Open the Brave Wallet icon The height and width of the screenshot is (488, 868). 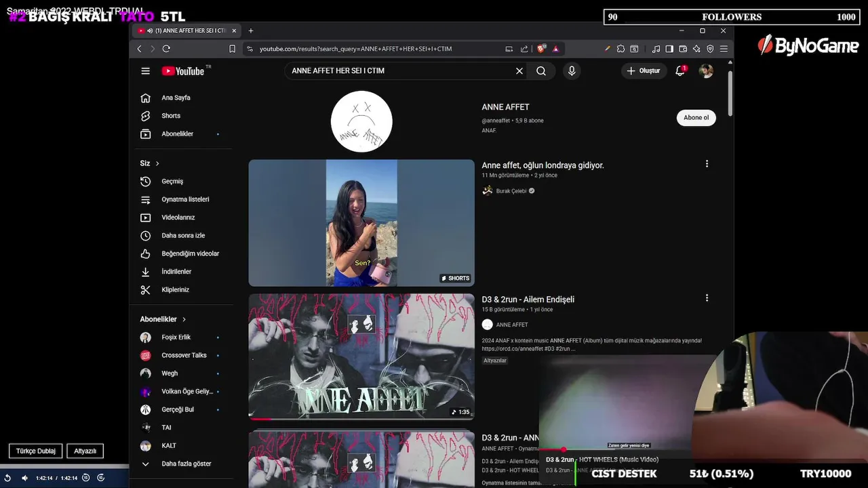(x=683, y=49)
